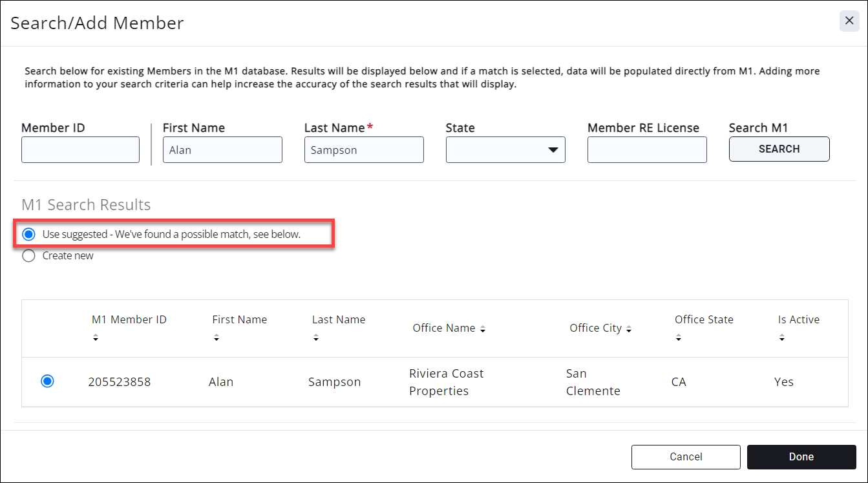
Task: Click the Last Name field containing Sampson
Action: tap(364, 149)
